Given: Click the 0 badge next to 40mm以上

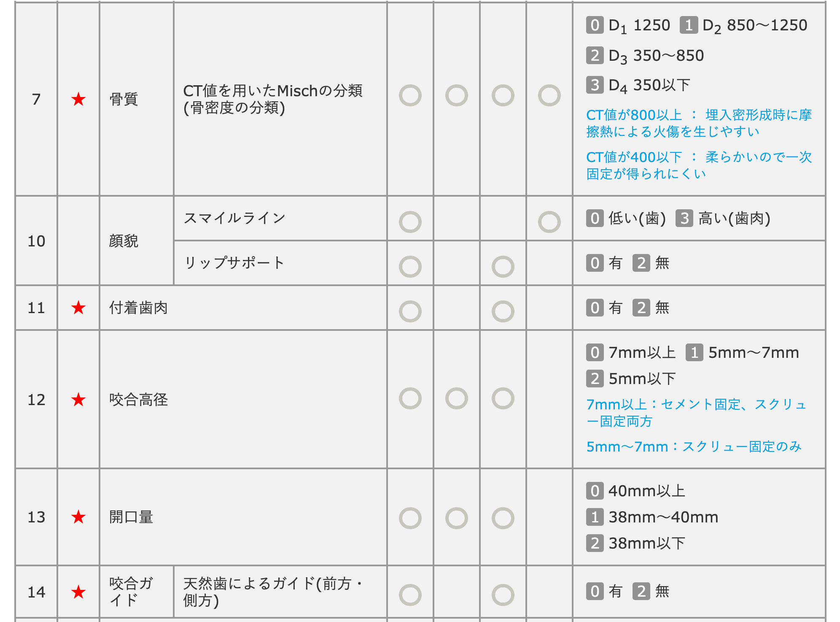Looking at the screenshot, I should click(x=595, y=491).
